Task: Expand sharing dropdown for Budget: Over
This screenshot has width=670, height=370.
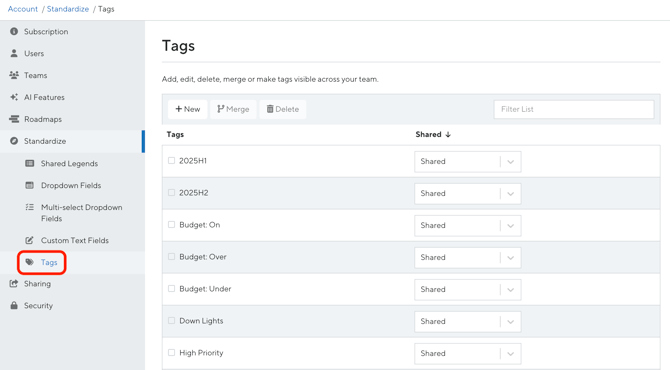Action: 467,258
